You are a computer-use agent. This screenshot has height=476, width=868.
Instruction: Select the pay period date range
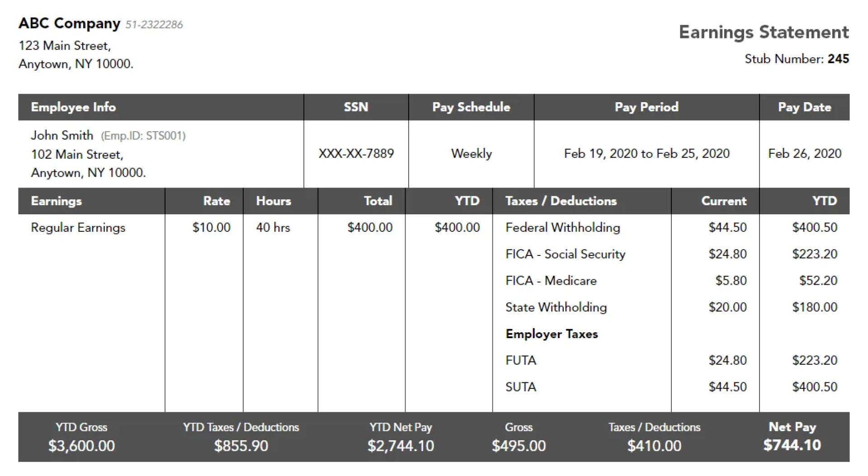point(646,154)
